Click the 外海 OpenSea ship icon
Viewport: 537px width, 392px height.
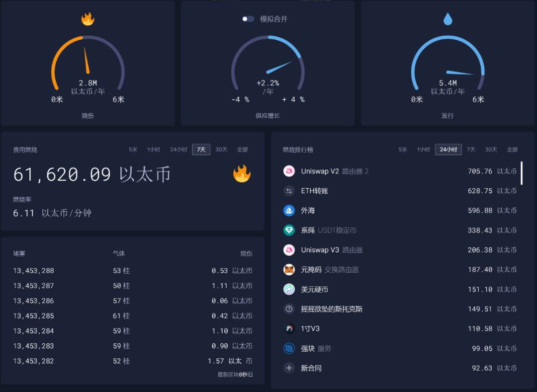pyautogui.click(x=289, y=210)
